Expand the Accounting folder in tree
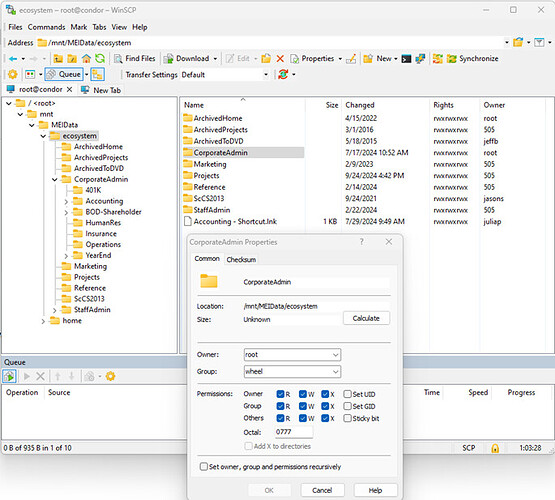555x500 pixels. pyautogui.click(x=66, y=202)
